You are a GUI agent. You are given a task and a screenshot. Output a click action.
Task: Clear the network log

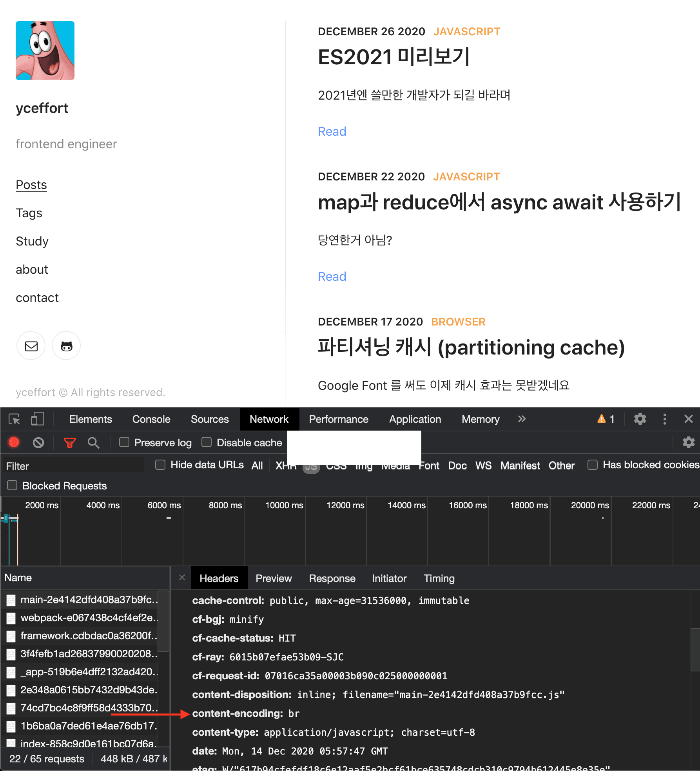pos(38,442)
